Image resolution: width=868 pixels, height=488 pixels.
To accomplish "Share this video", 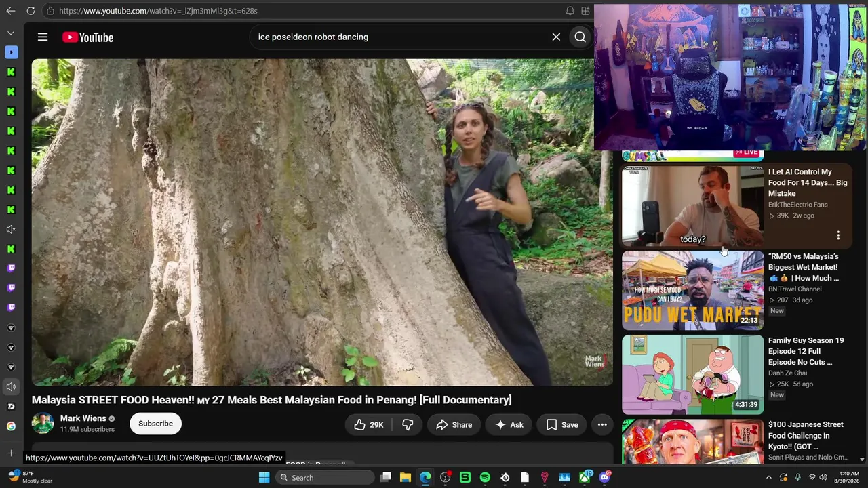I will (x=454, y=424).
